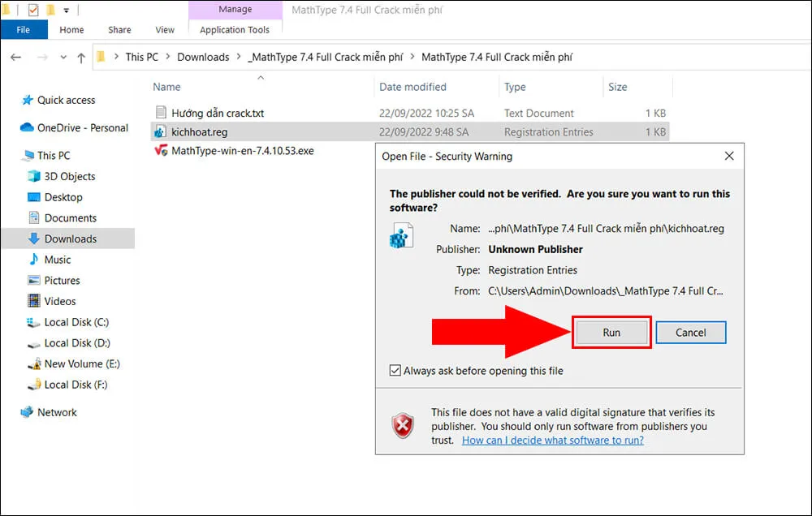Open Hướng dẫn crack.txt via its text document icon

(x=162, y=113)
